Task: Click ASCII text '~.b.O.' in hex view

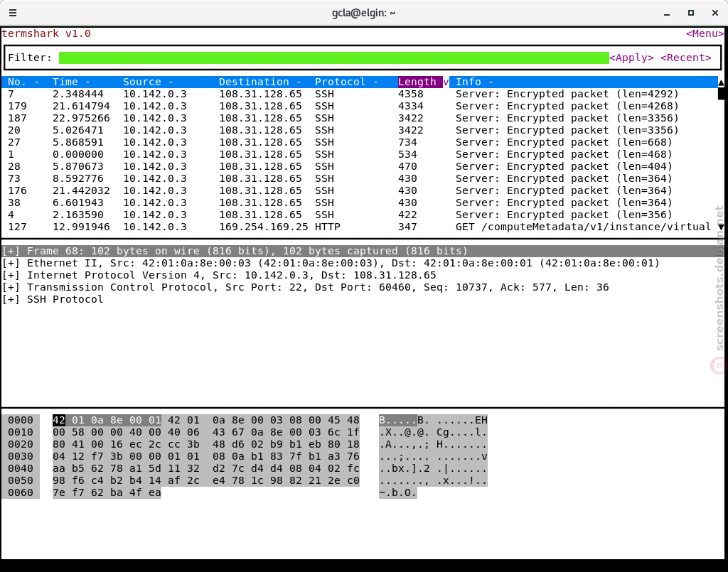Action: pyautogui.click(x=398, y=492)
